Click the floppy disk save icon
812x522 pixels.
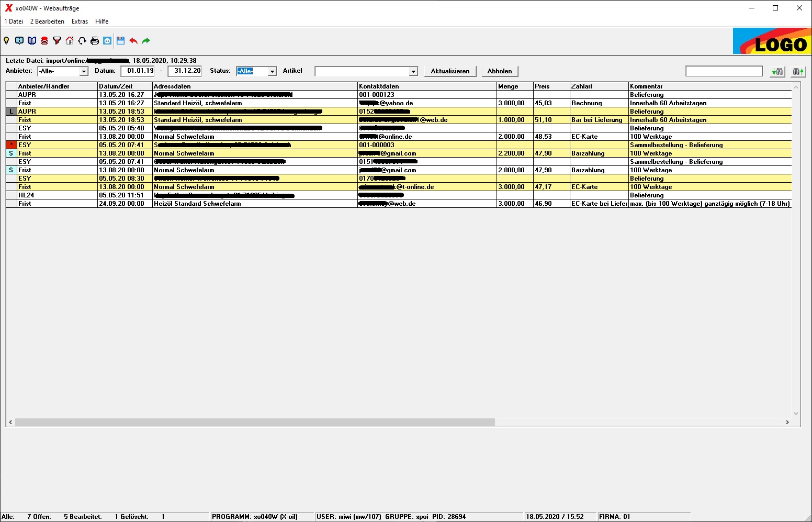[121, 41]
